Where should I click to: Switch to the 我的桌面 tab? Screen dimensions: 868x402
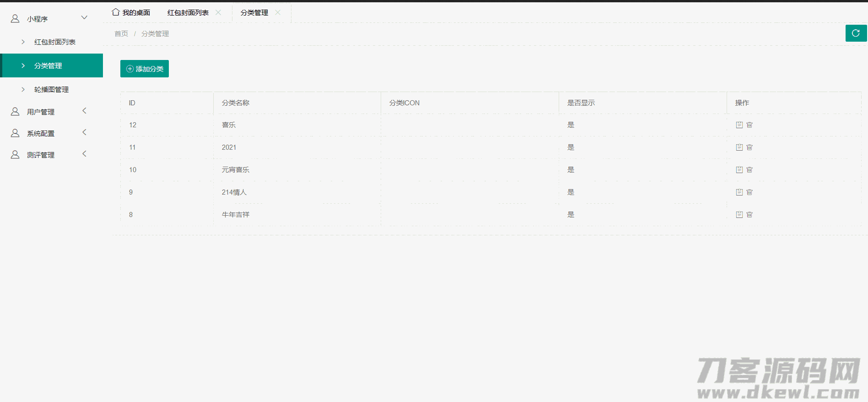pyautogui.click(x=131, y=12)
